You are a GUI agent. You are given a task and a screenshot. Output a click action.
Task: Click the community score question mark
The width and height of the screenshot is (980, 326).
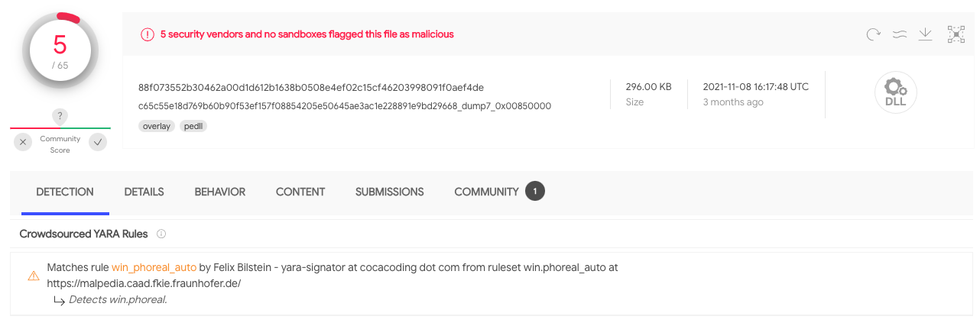(x=60, y=116)
